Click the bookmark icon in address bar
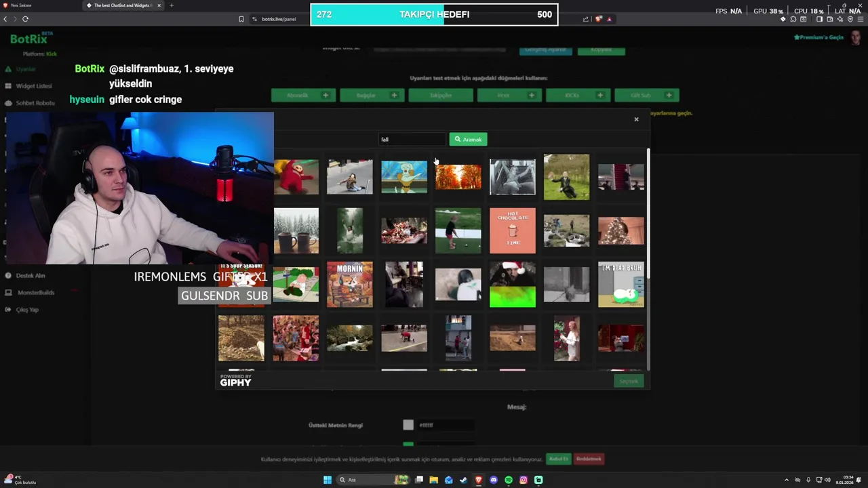 point(241,19)
